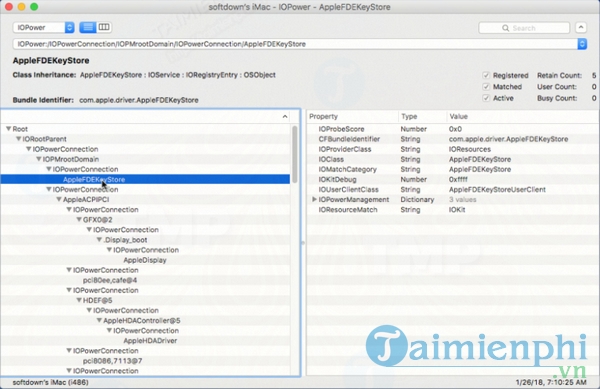Toggle the tree column sort arrow
Image resolution: width=600 pixels, height=389 pixels.
coord(285,116)
